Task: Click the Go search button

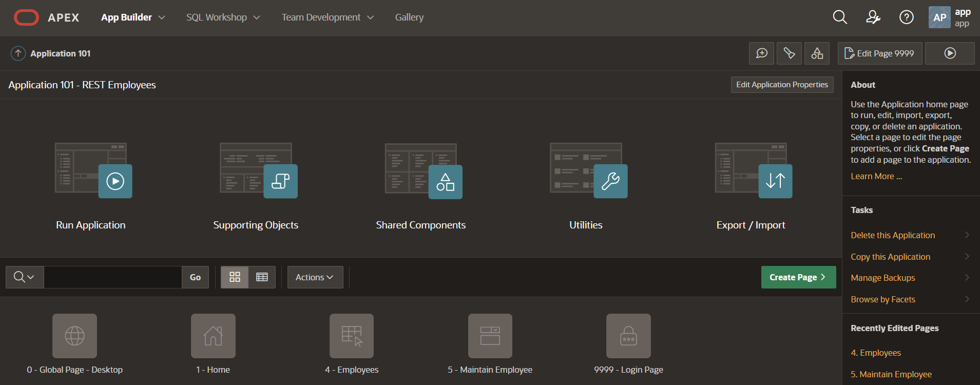Action: (x=195, y=277)
